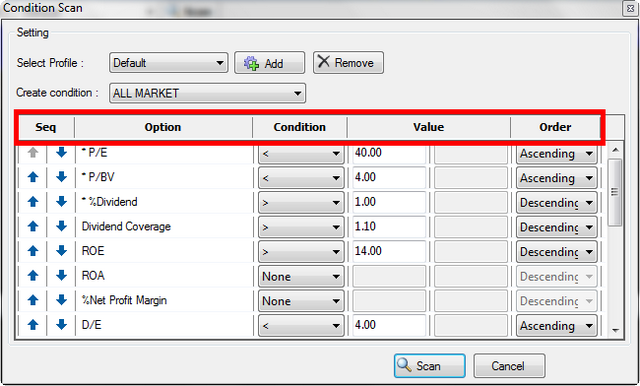Move P/BV row down
The image size is (640, 386).
(61, 177)
